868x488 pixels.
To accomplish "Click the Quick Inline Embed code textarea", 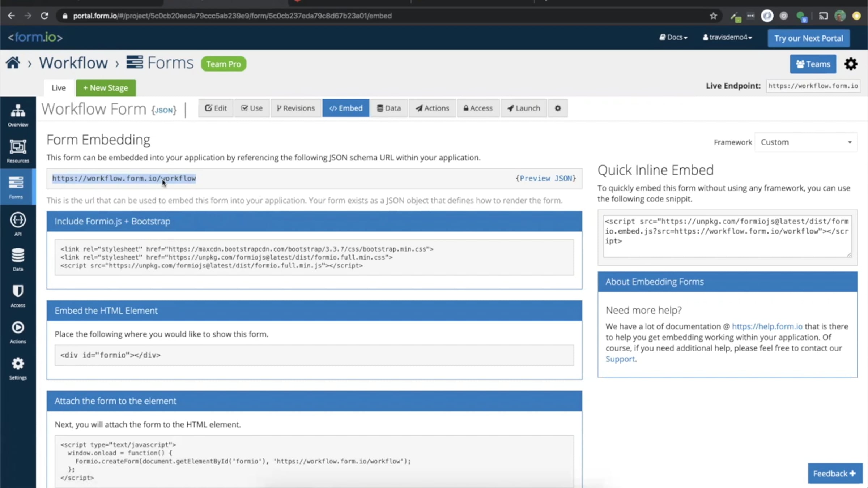I will click(727, 236).
